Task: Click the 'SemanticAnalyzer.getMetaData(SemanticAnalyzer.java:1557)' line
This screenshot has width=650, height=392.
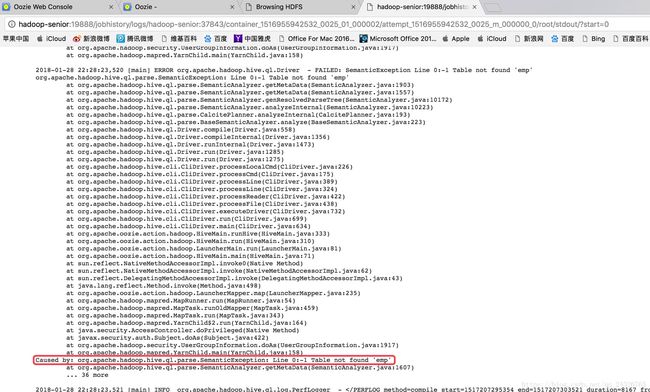Action: [x=240, y=92]
